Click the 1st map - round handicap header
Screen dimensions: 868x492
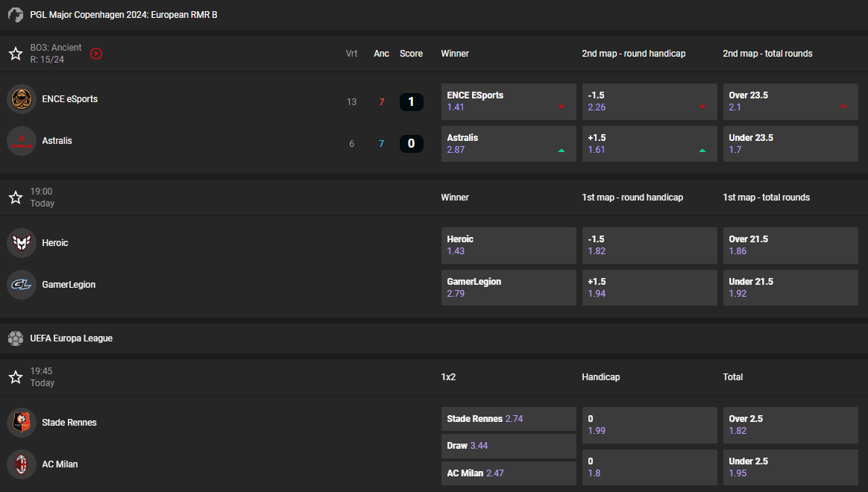click(633, 198)
